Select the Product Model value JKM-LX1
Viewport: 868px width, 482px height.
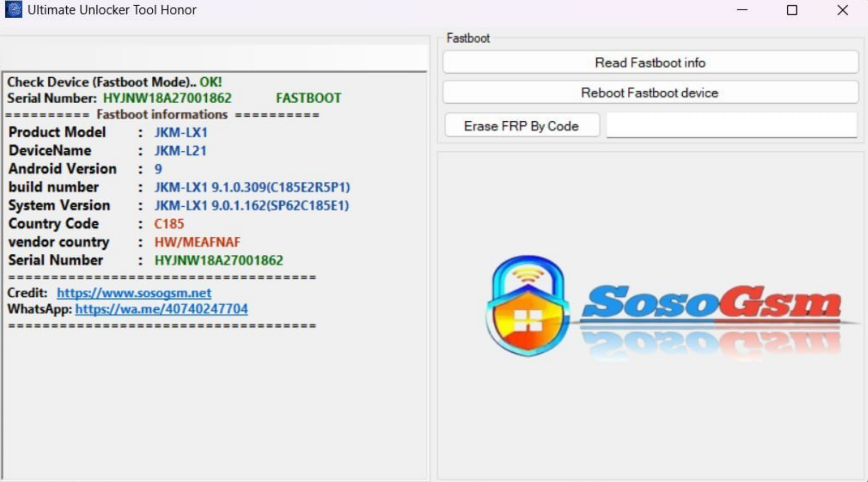[180, 132]
